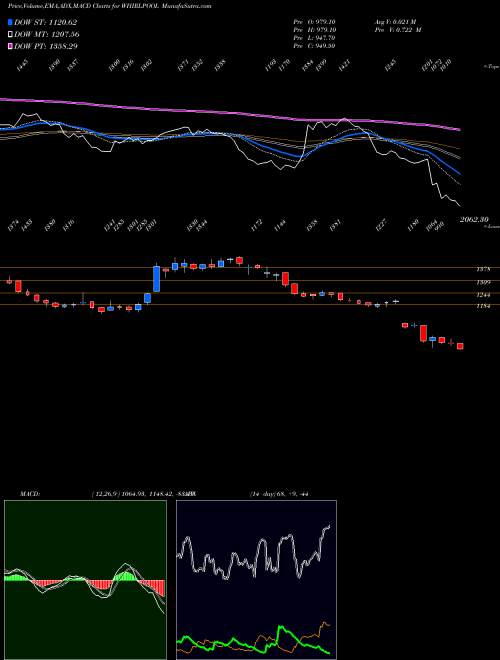Click the 'Pre H: 979.10' high value
The image size is (500, 660).
(x=314, y=30)
